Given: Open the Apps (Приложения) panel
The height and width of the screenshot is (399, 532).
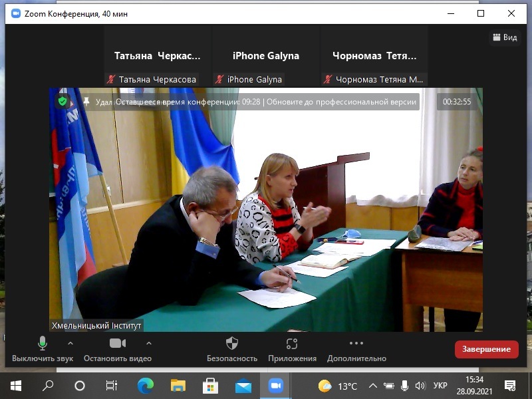Looking at the screenshot, I should point(292,344).
